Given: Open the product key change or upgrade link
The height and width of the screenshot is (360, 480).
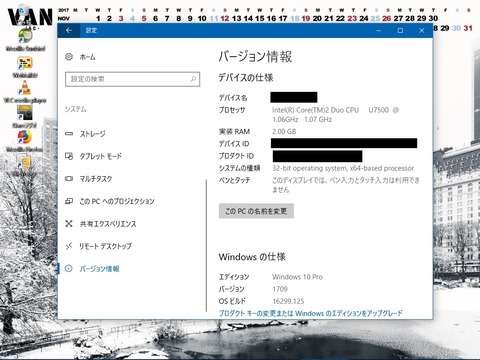Looking at the screenshot, I should tap(311, 313).
